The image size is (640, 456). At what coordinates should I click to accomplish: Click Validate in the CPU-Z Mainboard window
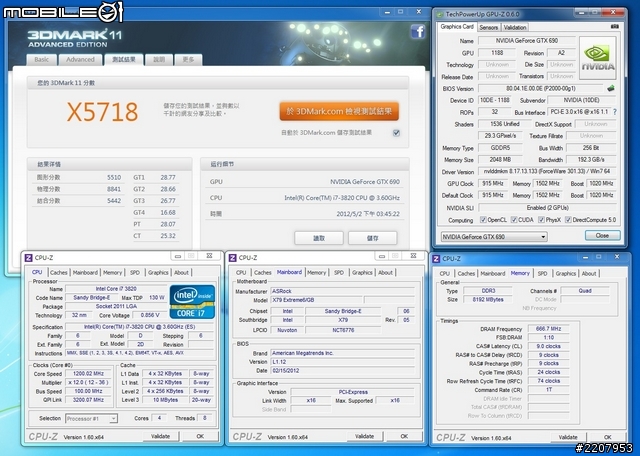pyautogui.click(x=364, y=436)
